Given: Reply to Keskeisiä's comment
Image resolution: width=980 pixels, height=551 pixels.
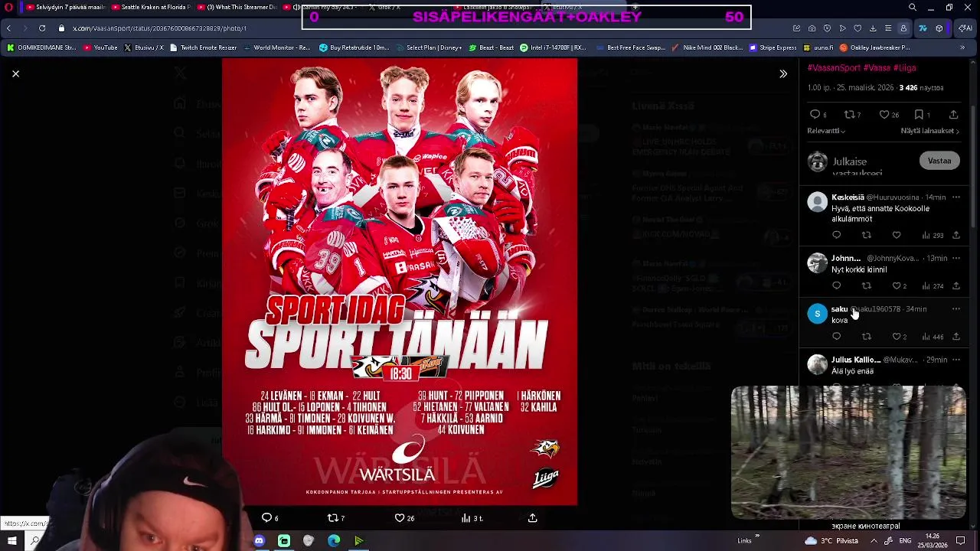Looking at the screenshot, I should 836,235.
